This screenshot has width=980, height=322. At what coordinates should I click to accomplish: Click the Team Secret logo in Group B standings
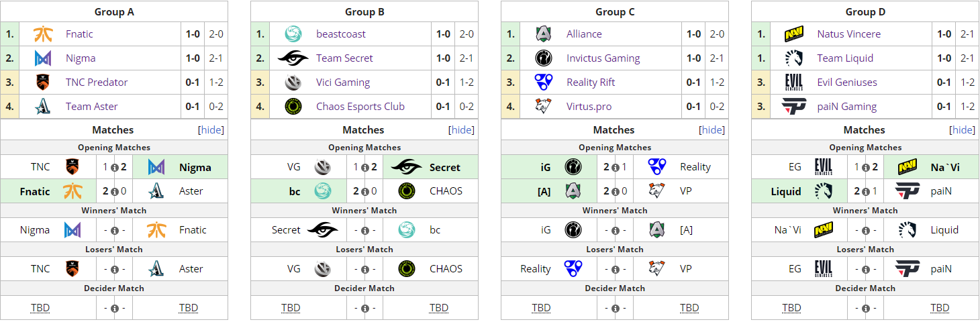[x=293, y=58]
